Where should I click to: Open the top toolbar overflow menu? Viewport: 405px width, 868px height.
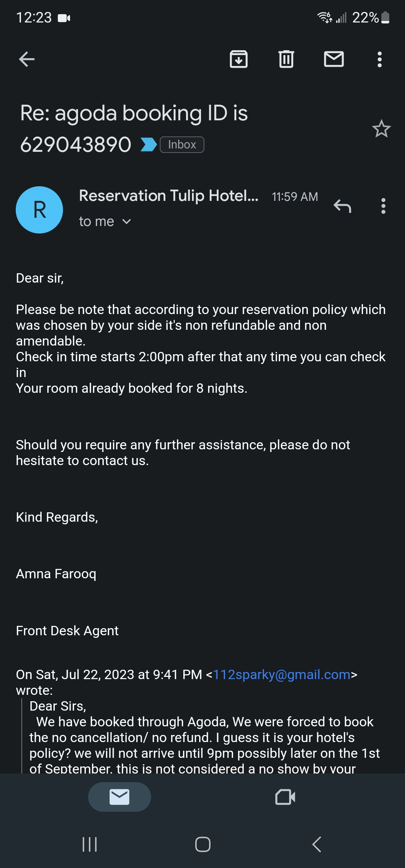tap(379, 59)
